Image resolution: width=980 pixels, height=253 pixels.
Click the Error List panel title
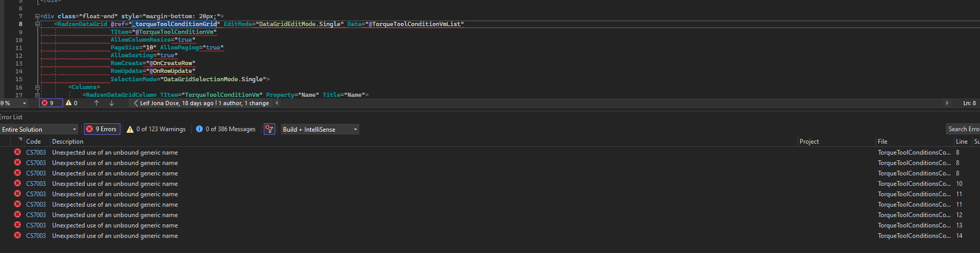(11, 117)
